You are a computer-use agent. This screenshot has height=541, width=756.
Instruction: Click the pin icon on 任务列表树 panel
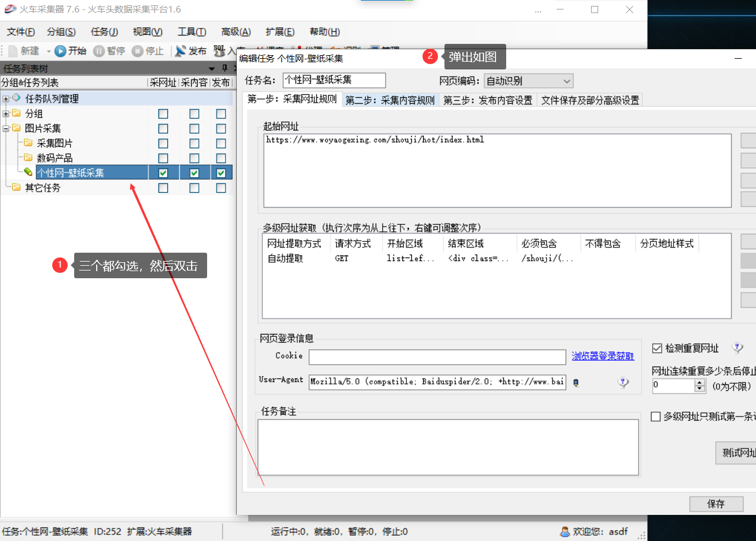[x=224, y=69]
